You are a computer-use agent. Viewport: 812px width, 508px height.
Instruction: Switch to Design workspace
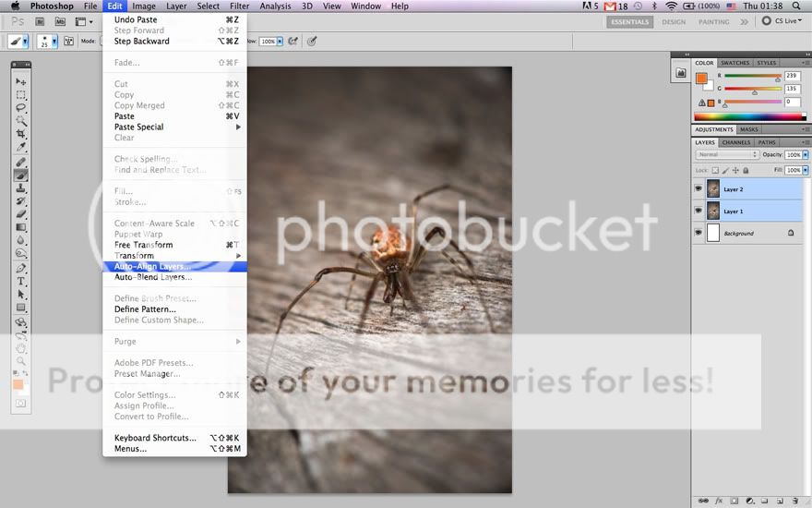(x=674, y=22)
